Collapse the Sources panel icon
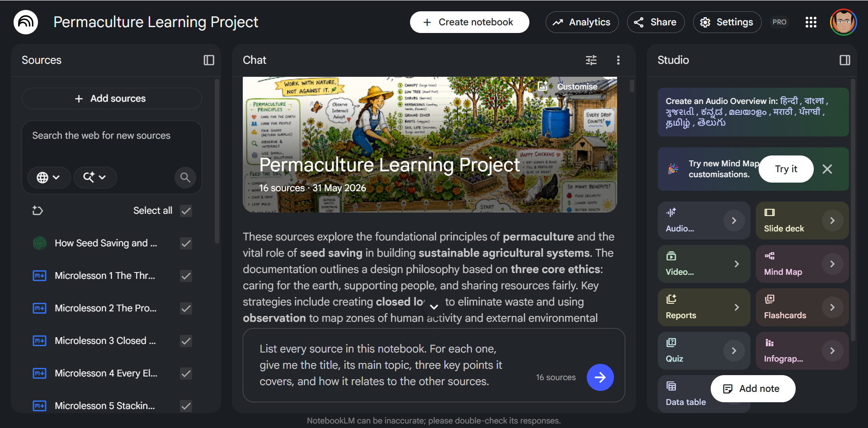This screenshot has width=868, height=428. (209, 60)
